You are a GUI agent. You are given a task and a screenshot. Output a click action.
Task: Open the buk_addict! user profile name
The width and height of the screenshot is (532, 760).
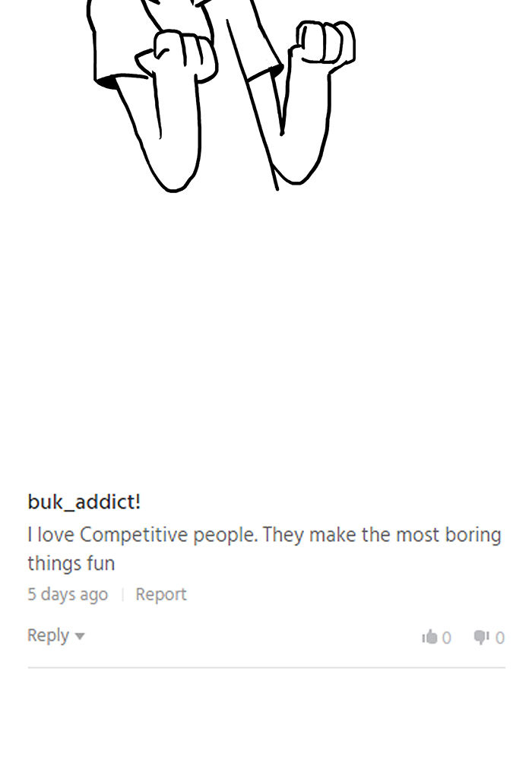pos(84,502)
